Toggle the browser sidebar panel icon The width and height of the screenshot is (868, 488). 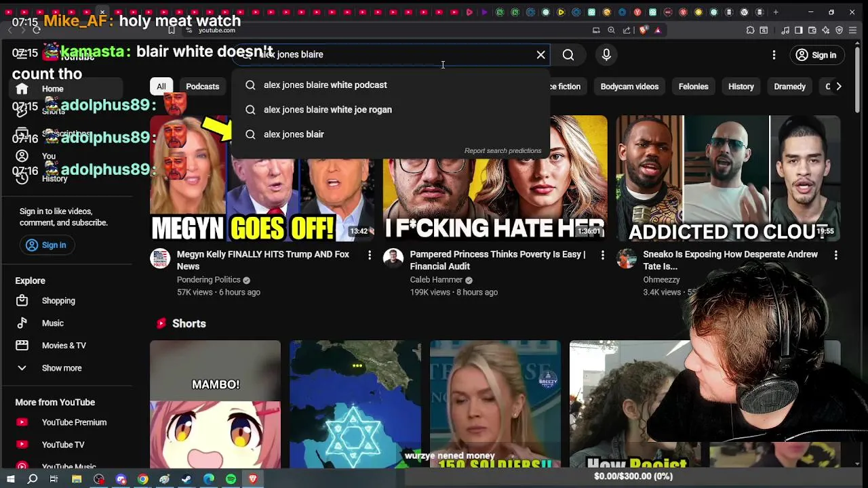click(799, 30)
